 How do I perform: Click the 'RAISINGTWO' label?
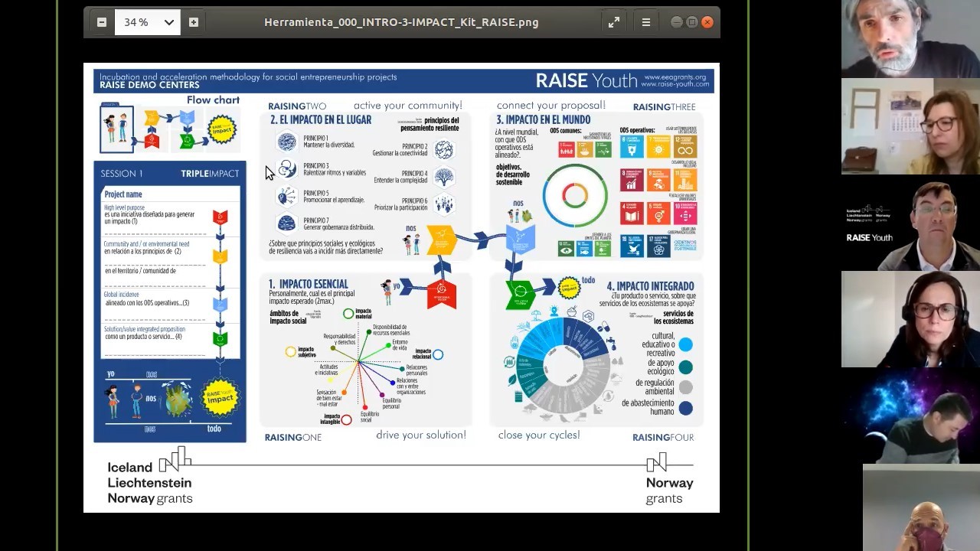pyautogui.click(x=297, y=106)
